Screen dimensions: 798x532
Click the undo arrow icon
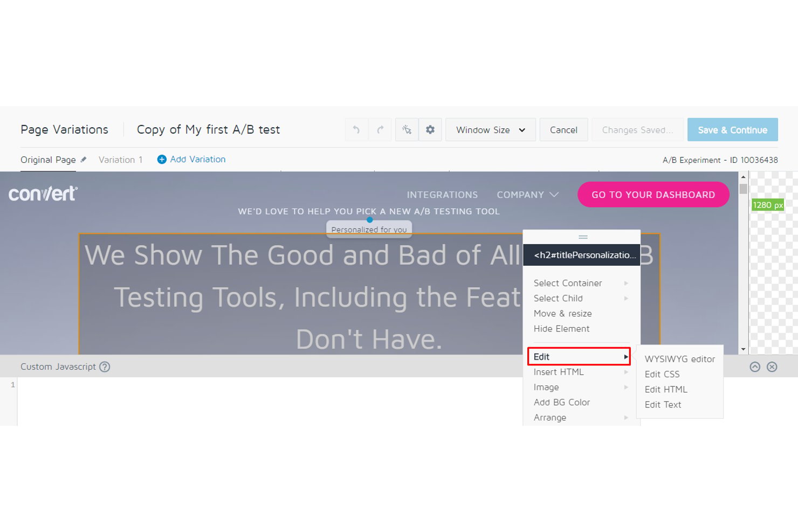tap(356, 129)
